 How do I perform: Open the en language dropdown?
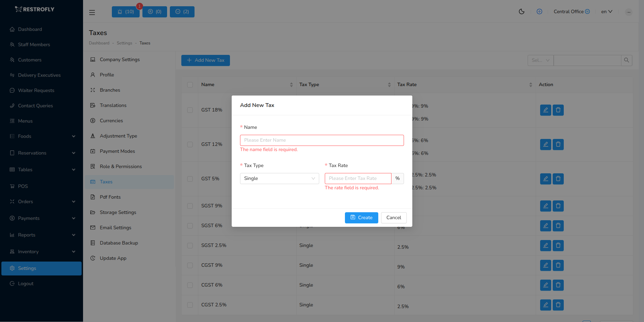point(606,11)
